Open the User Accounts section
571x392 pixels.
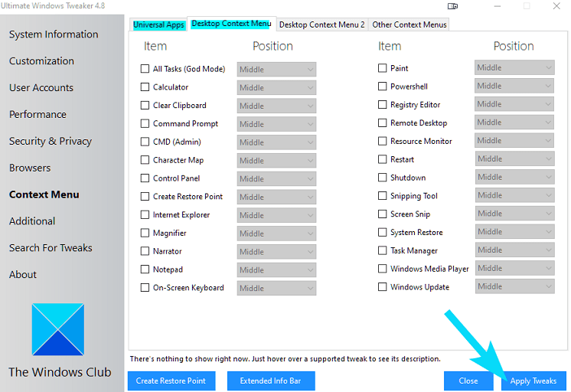tap(41, 88)
